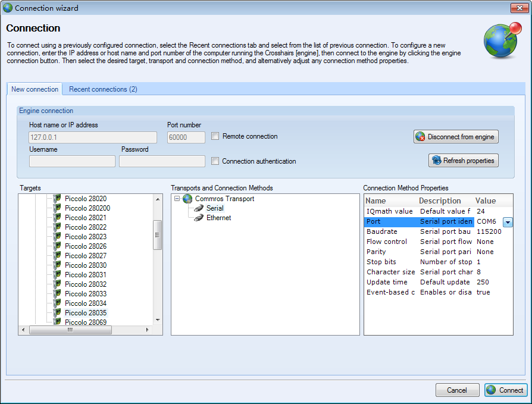Select the Parity property row
The height and width of the screenshot is (404, 532).
point(438,252)
